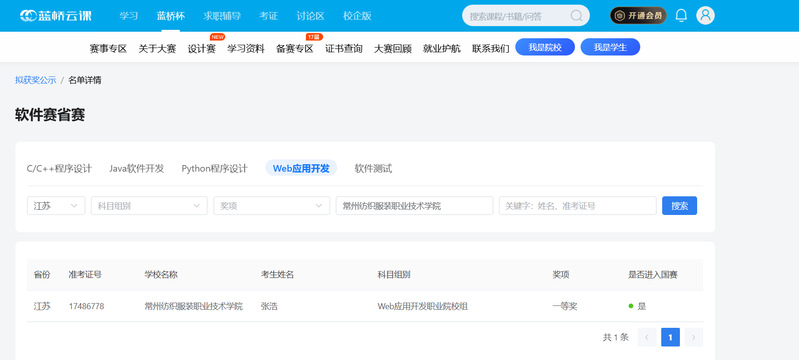
Task: Open the user avatar menu
Action: click(x=705, y=16)
